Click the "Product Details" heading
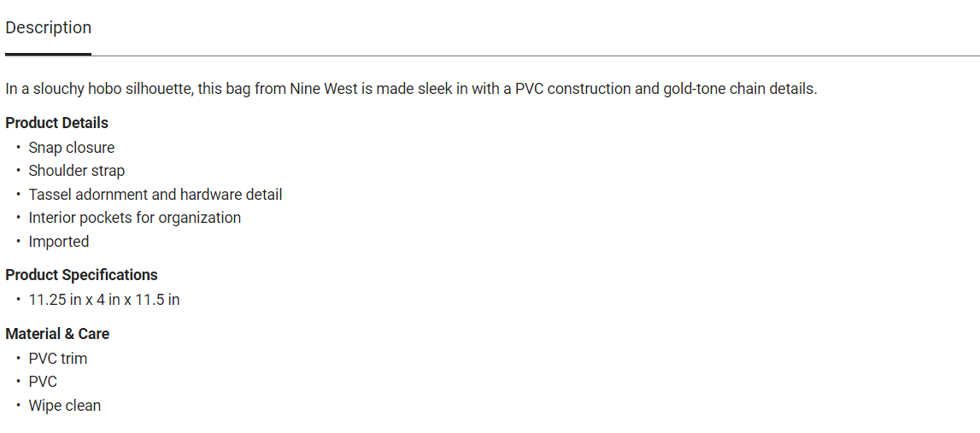Image resolution: width=980 pixels, height=433 pixels. (56, 123)
